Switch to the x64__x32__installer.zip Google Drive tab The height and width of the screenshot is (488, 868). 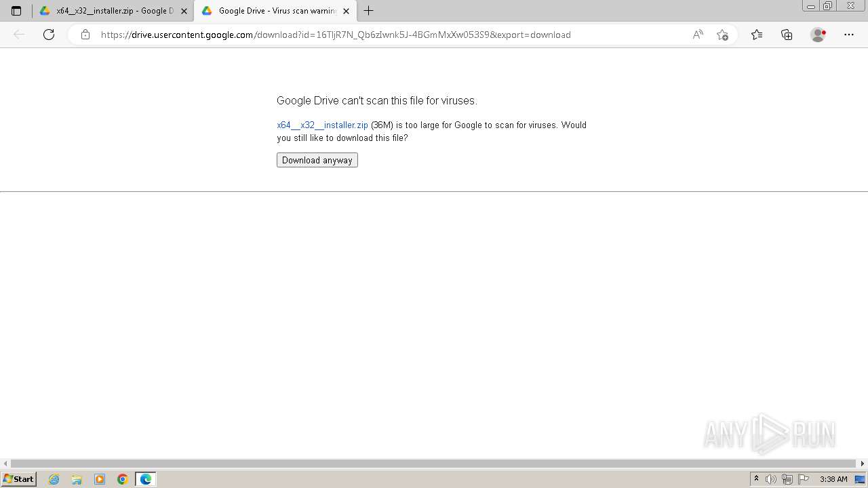coord(113,11)
